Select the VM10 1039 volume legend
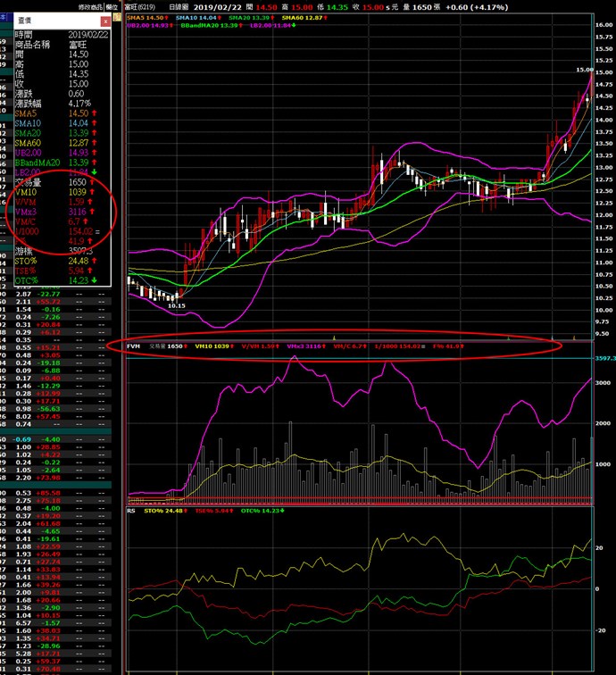Image resolution: width=616 pixels, height=675 pixels. (x=208, y=345)
